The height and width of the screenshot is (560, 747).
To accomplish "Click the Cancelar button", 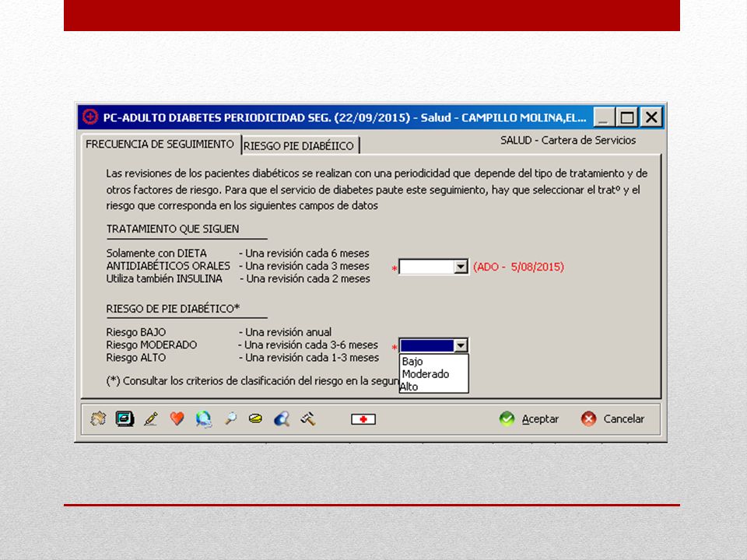I will pos(612,419).
